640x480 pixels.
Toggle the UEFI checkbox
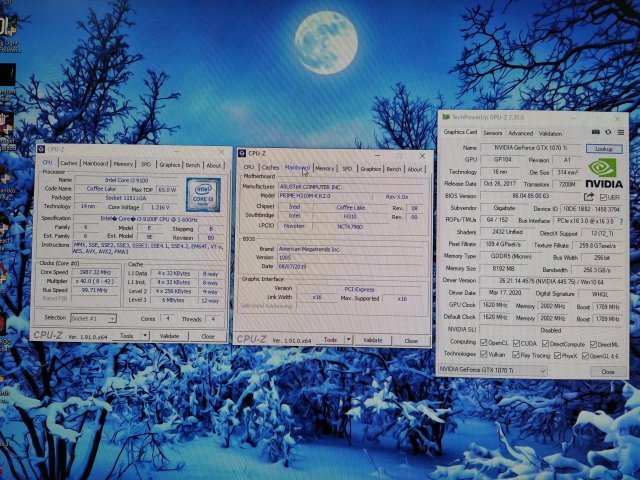[602, 198]
